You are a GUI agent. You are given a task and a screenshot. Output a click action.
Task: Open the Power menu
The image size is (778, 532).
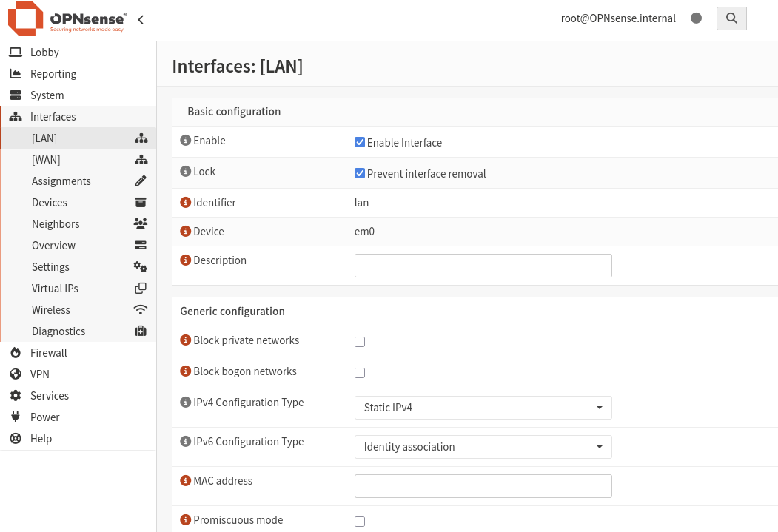tap(78, 417)
